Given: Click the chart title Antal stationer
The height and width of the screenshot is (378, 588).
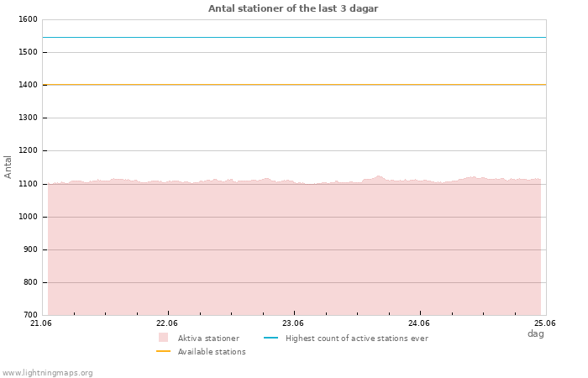Looking at the screenshot, I should (293, 8).
